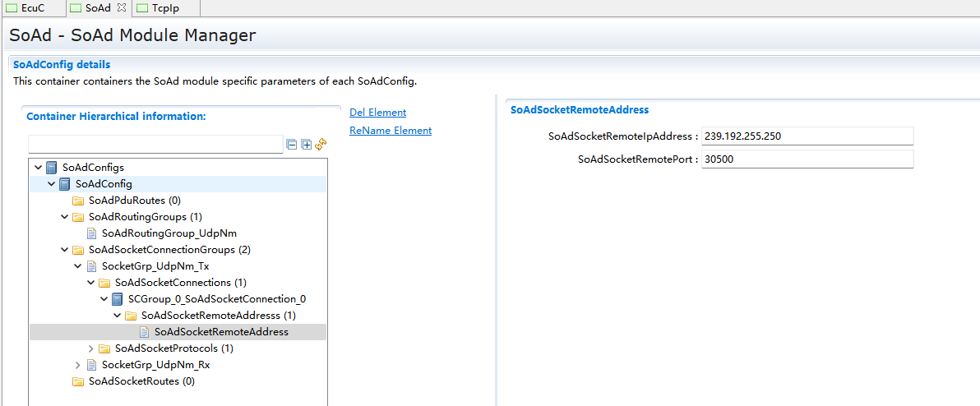Collapse the SocketGrp_UdpNm_Tx node
The height and width of the screenshot is (406, 980).
78,266
